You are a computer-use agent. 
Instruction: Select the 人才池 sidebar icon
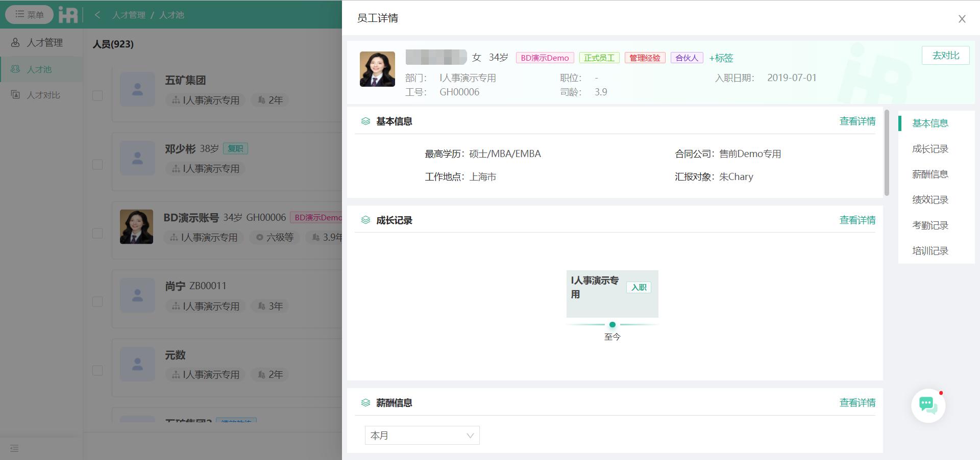(x=15, y=69)
